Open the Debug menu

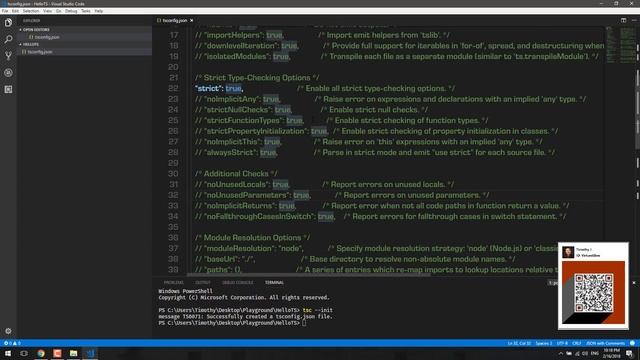(71, 11)
